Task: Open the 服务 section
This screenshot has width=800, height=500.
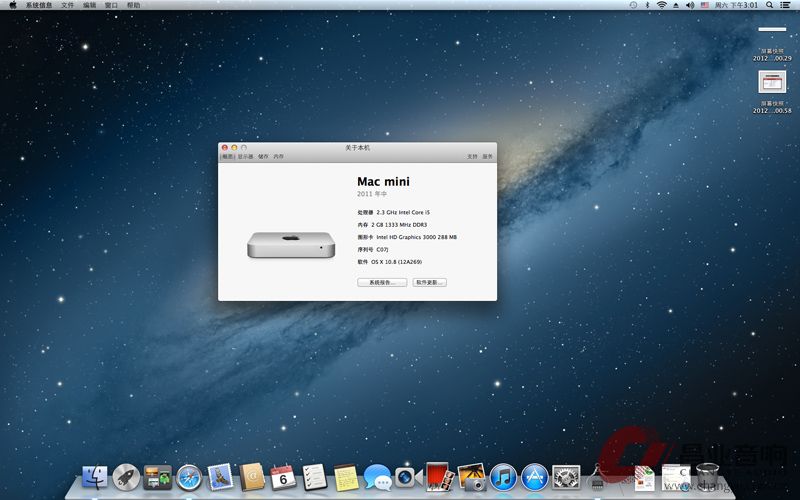Action: (x=488, y=157)
